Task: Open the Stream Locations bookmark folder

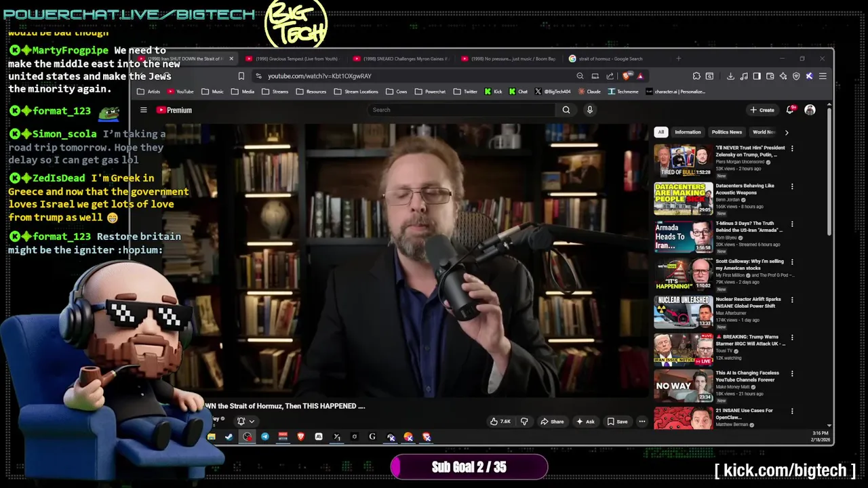Action: tap(356, 91)
